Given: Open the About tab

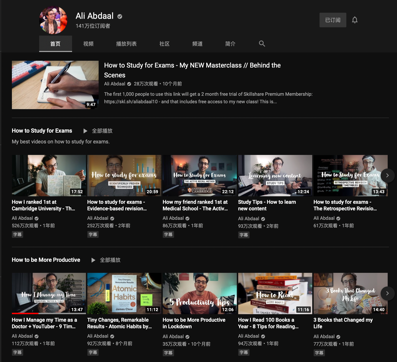Looking at the screenshot, I should (230, 44).
